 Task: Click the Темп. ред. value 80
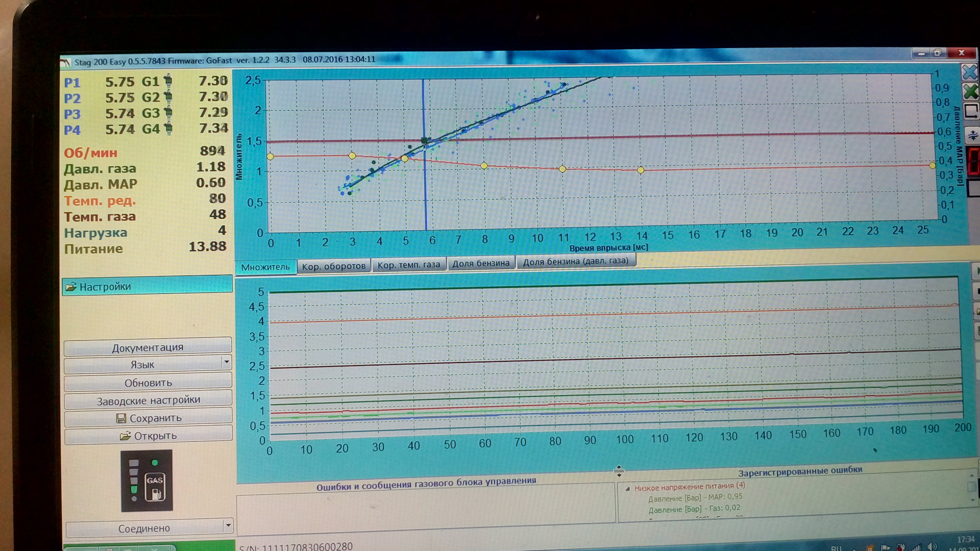pos(217,198)
